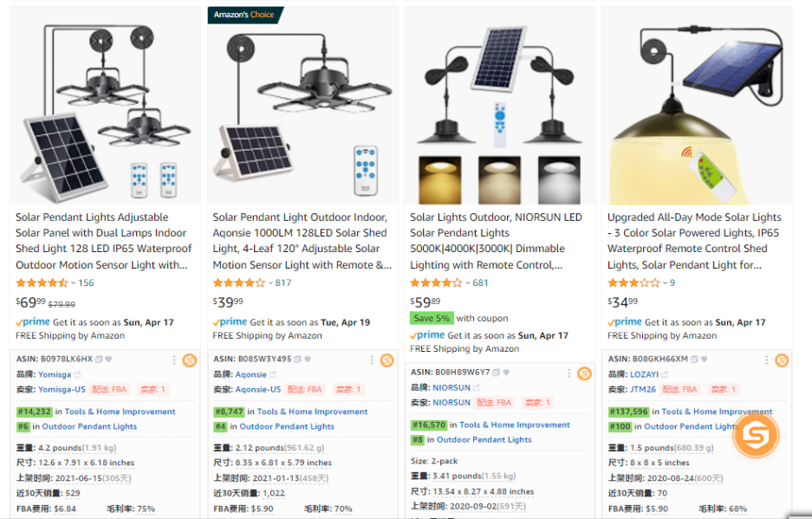Open external brand link icon beside Yomisga

77,374
